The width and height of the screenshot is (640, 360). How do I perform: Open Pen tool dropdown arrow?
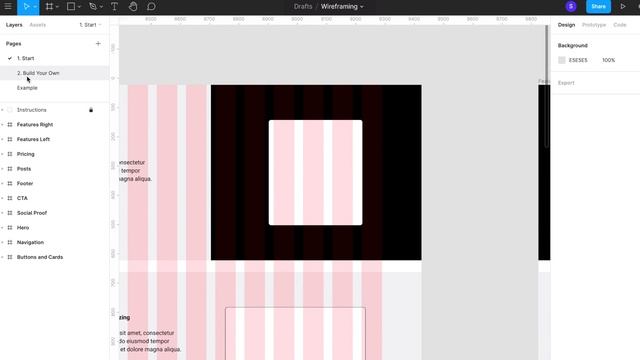[x=101, y=7]
